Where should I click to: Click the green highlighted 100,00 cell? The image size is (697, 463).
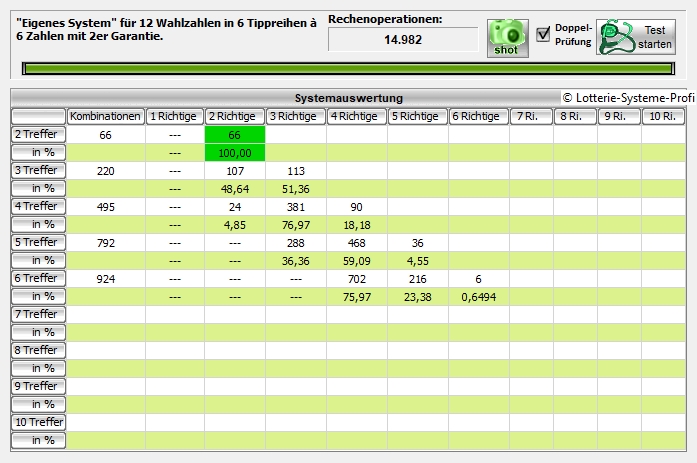pyautogui.click(x=235, y=153)
